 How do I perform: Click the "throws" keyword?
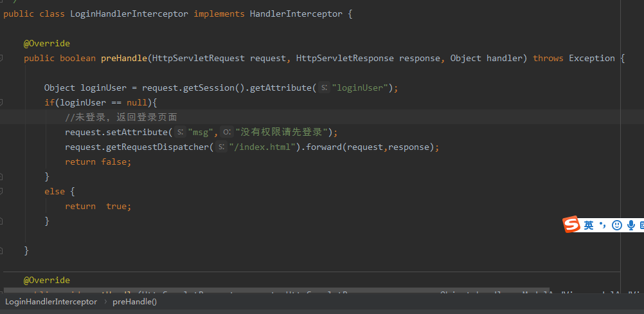point(548,59)
